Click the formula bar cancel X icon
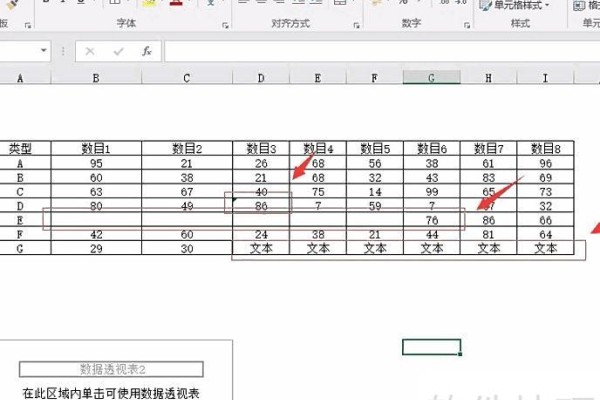This screenshot has width=600, height=400. pyautogui.click(x=90, y=51)
